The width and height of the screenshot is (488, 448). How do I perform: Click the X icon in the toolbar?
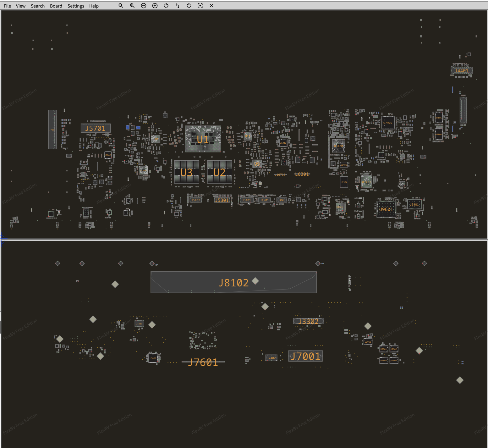coord(211,6)
